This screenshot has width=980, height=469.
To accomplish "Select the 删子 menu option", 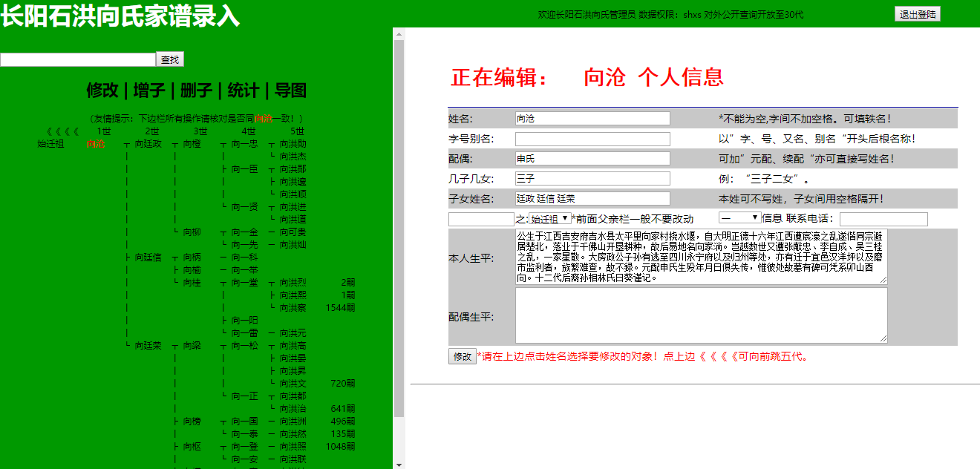I will coord(196,91).
